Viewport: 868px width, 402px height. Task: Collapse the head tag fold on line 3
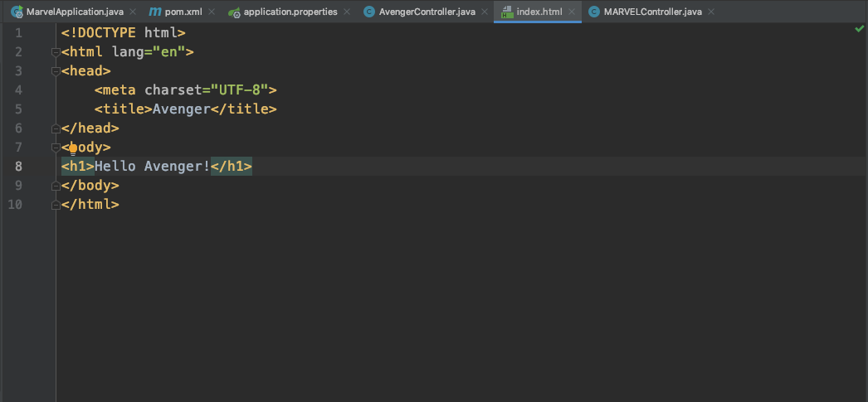click(x=56, y=71)
